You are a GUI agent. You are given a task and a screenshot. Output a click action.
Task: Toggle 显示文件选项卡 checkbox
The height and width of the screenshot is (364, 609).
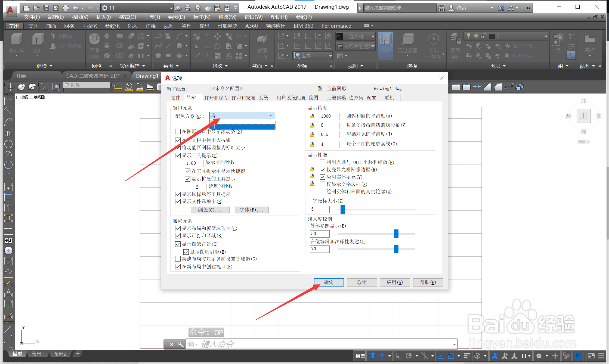[178, 201]
